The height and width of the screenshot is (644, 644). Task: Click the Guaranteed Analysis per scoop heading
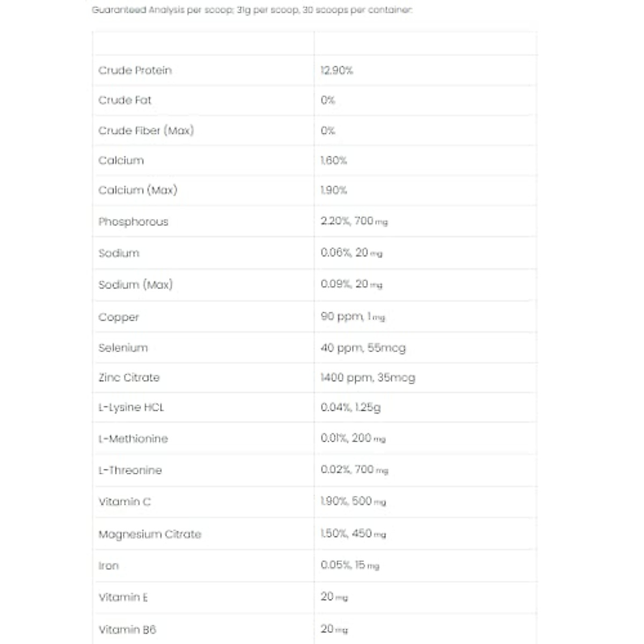[x=252, y=10]
